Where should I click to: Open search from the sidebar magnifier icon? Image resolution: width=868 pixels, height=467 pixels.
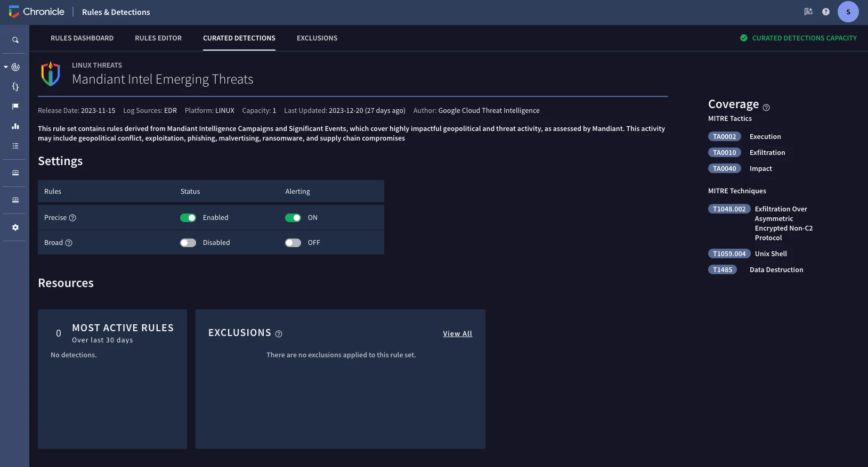click(x=15, y=40)
